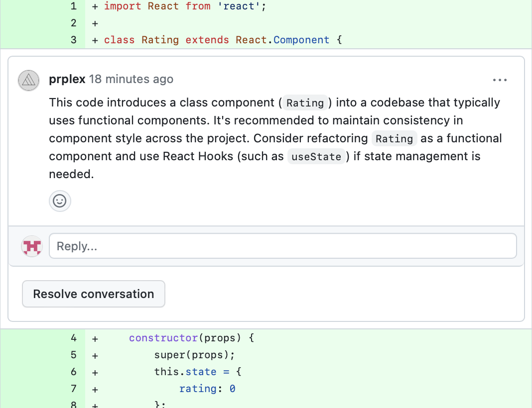Click the useState inline code tag
Image resolution: width=532 pixels, height=408 pixels.
[x=316, y=157]
